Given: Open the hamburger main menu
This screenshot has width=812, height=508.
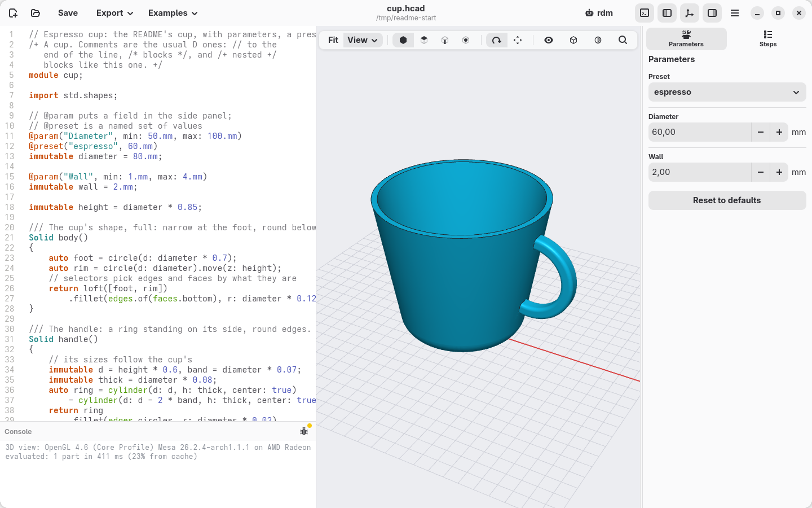Looking at the screenshot, I should pos(735,13).
